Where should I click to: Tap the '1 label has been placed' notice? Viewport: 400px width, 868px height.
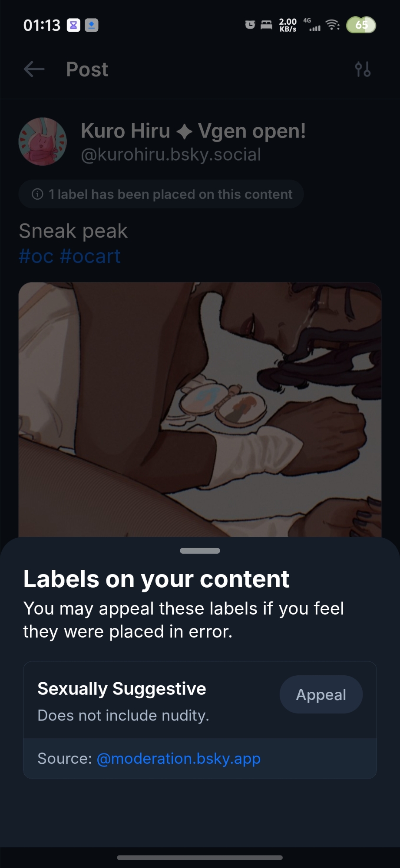[161, 194]
